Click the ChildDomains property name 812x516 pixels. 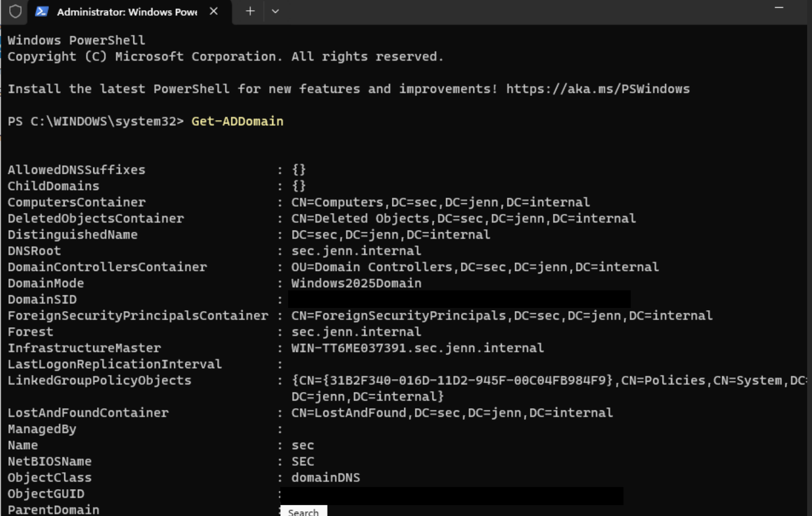point(53,186)
